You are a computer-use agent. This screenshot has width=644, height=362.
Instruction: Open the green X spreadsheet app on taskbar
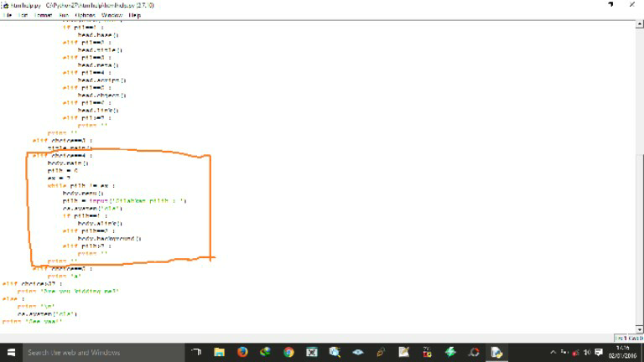(312, 352)
